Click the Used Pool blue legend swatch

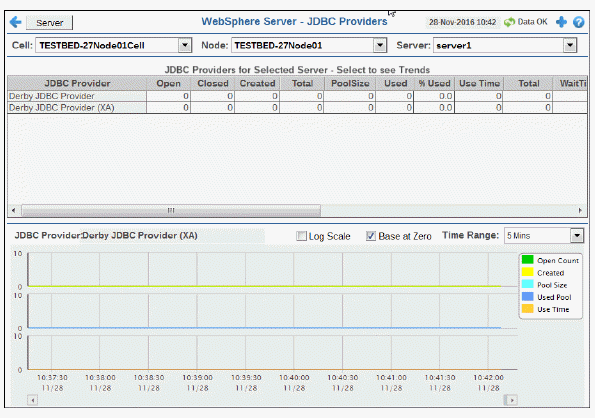(x=527, y=296)
